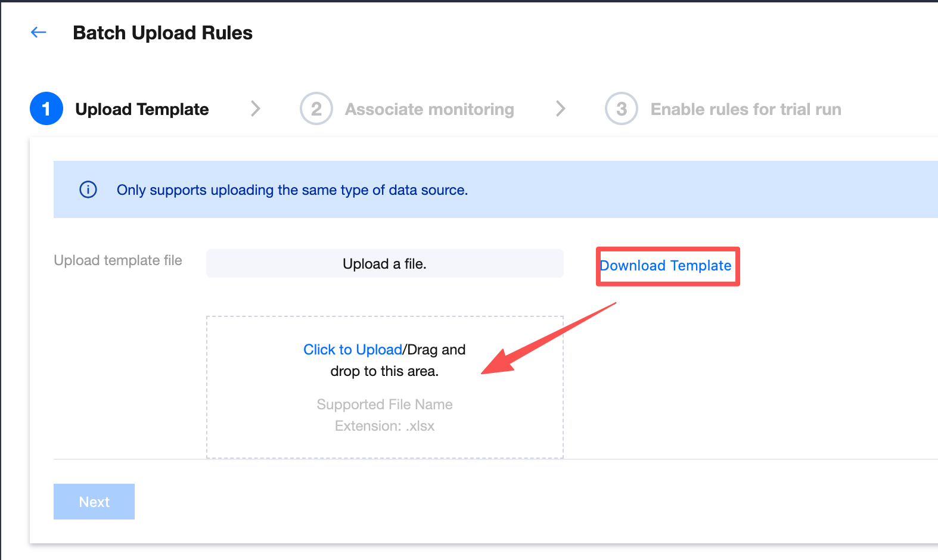Screen dimensions: 938x560
Task: Go to the Associate monitoring step
Action: click(x=429, y=110)
